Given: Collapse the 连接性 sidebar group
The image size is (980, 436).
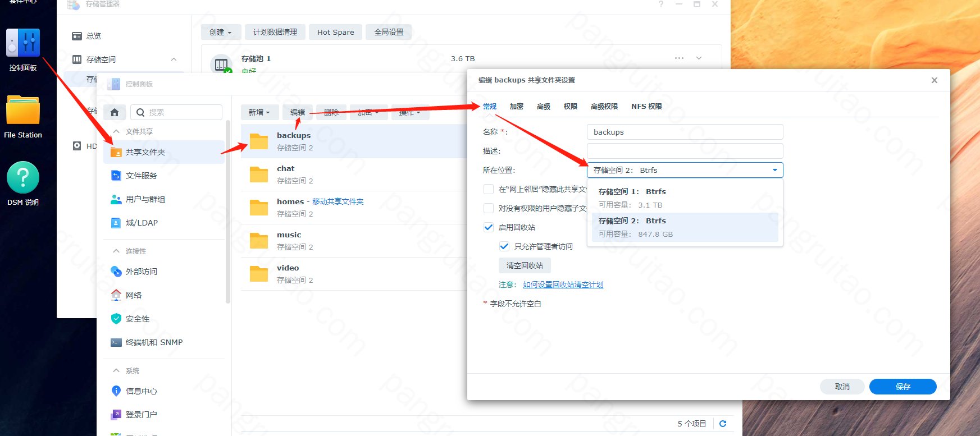Looking at the screenshot, I should pyautogui.click(x=116, y=251).
